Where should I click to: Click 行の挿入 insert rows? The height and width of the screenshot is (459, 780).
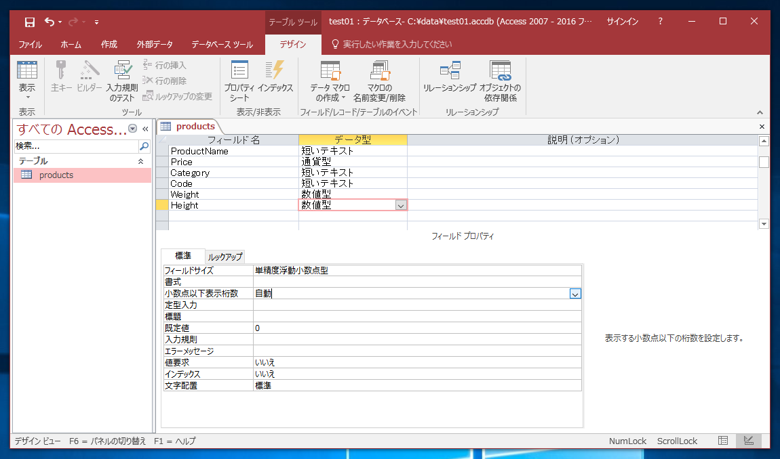tap(165, 65)
